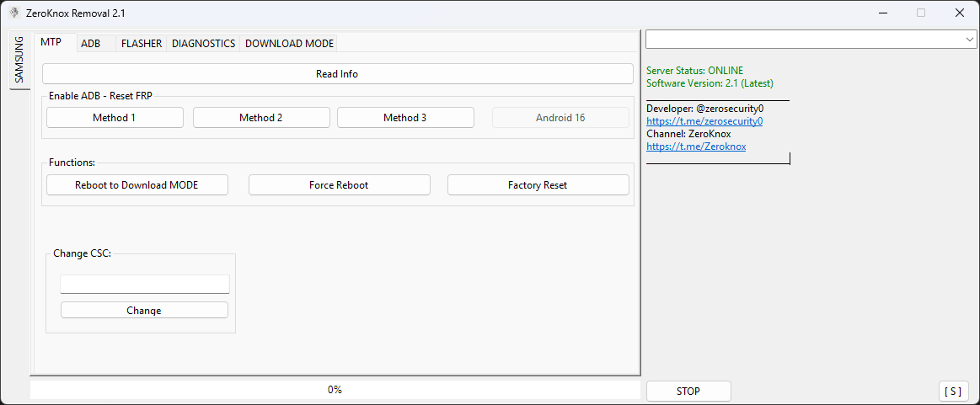Focus the Change CSC input field
The height and width of the screenshot is (405, 980).
tap(145, 284)
